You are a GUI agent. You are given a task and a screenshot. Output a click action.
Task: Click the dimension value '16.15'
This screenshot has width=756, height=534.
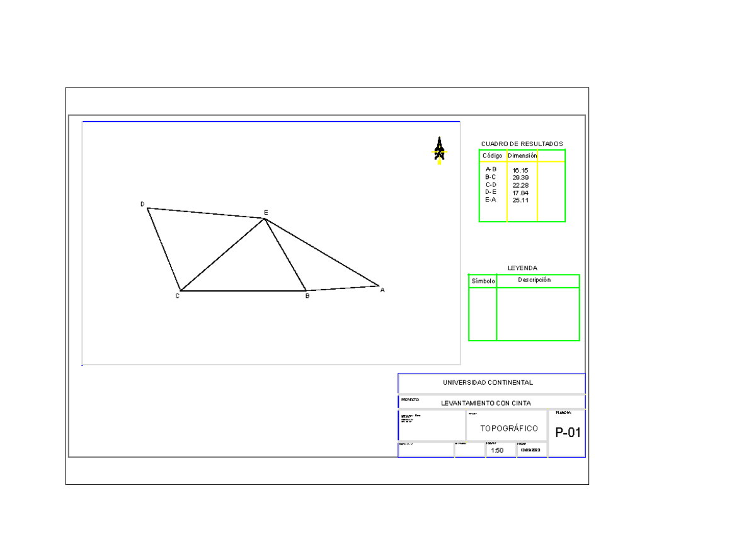click(520, 171)
